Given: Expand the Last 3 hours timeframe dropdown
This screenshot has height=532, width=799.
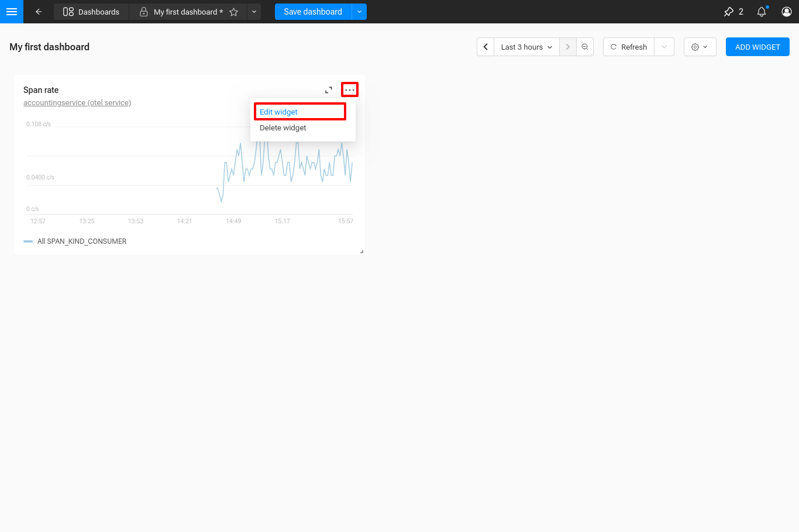Looking at the screenshot, I should point(526,47).
